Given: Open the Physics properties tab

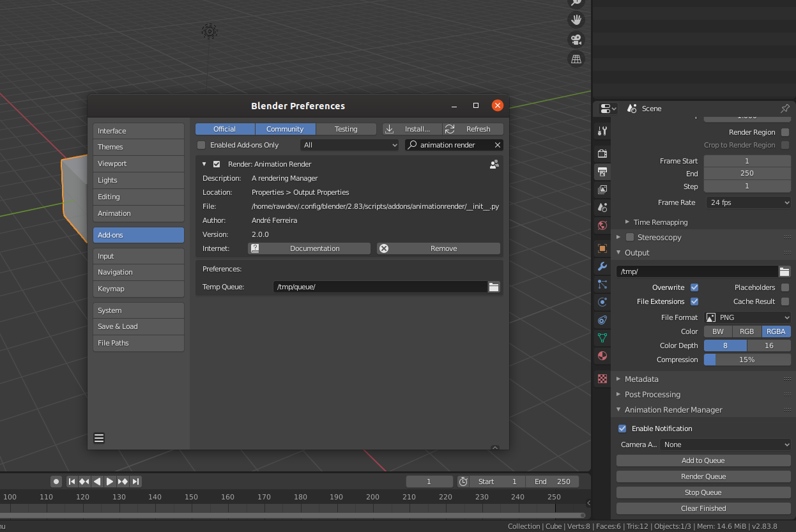Looking at the screenshot, I should [x=602, y=302].
